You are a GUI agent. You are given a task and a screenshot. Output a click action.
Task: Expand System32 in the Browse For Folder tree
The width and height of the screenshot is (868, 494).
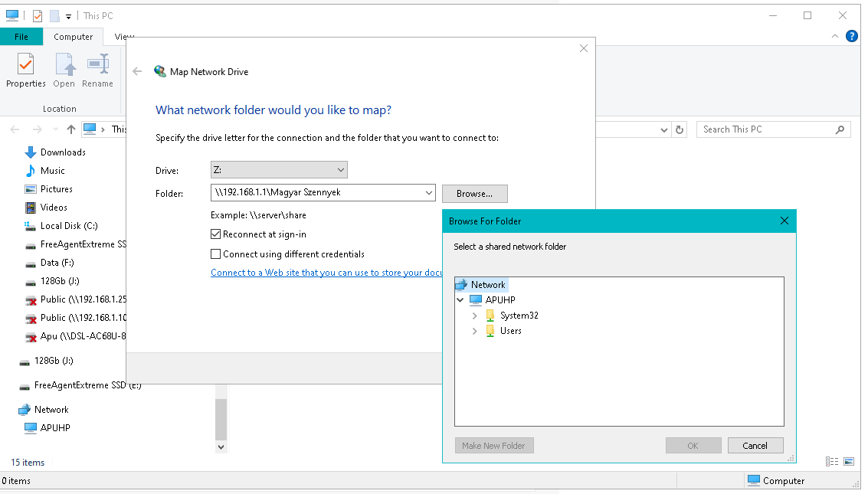click(475, 315)
